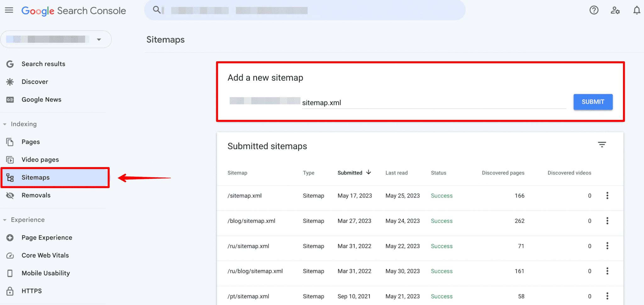Go to Discover report
This screenshot has height=305, width=644.
[x=35, y=82]
